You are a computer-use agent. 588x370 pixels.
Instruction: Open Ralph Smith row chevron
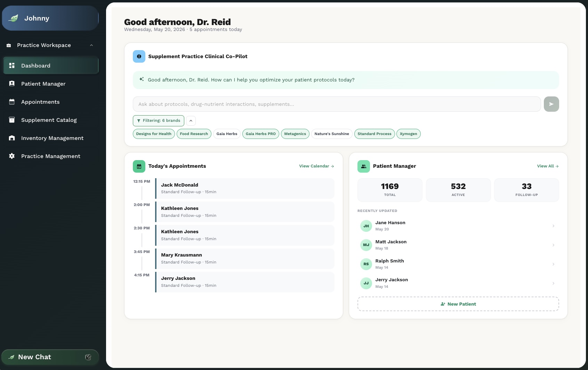553,264
